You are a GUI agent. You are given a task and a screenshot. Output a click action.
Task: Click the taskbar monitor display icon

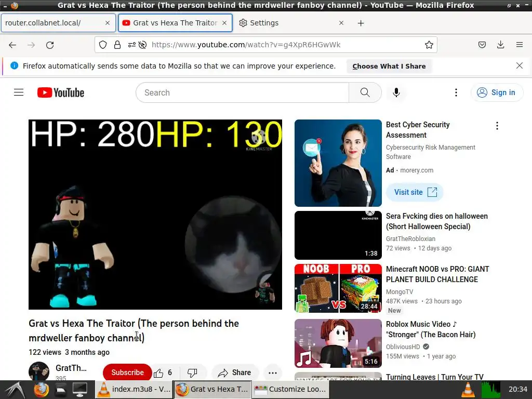click(79, 390)
